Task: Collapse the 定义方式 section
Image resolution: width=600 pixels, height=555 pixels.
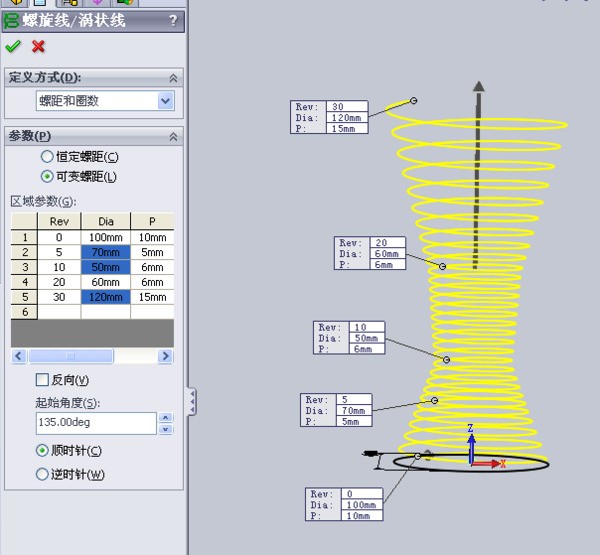Action: [173, 78]
